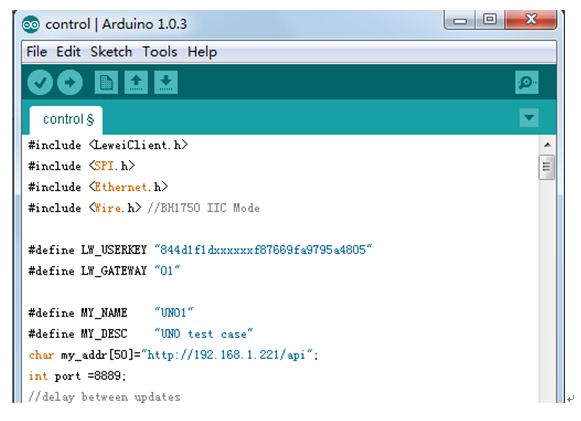Open the Help menu

point(202,52)
